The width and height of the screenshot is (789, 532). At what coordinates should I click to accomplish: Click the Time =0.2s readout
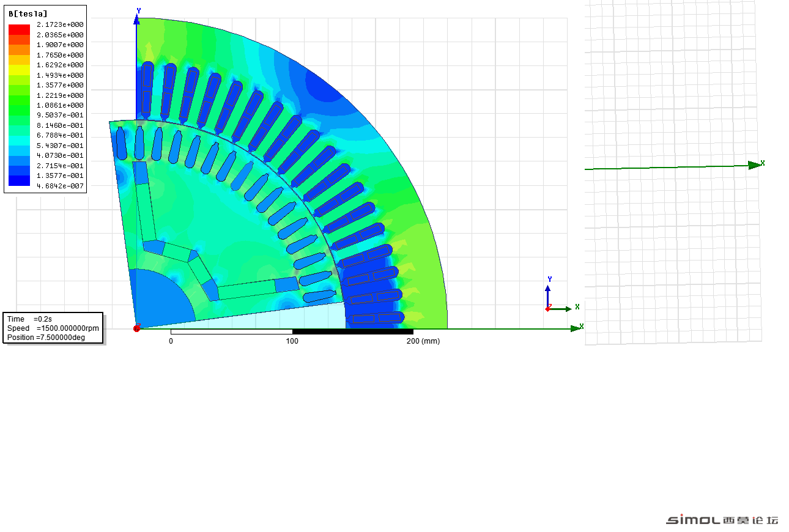[x=29, y=319]
